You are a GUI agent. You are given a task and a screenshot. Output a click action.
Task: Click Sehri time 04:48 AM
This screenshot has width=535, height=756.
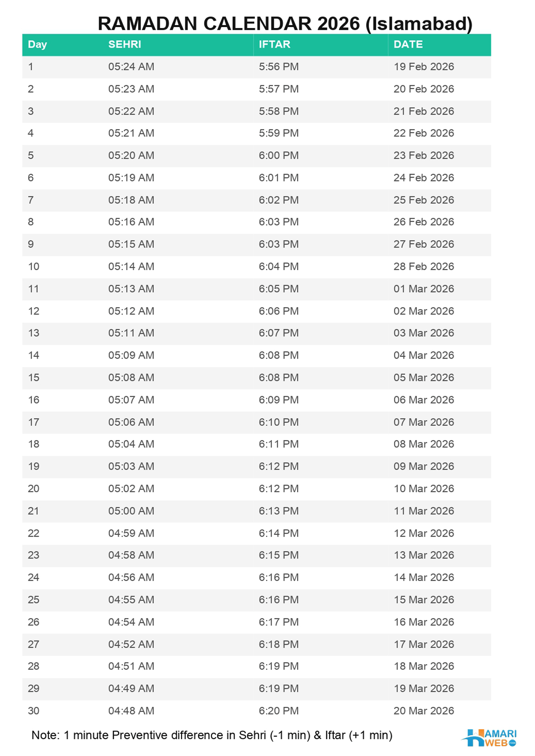pyautogui.click(x=131, y=711)
